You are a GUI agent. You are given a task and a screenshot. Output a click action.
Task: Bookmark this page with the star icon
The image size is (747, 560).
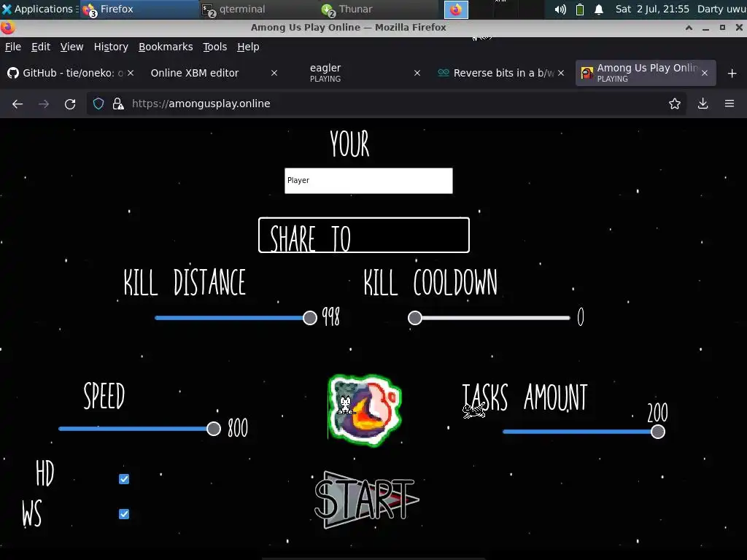(x=675, y=104)
